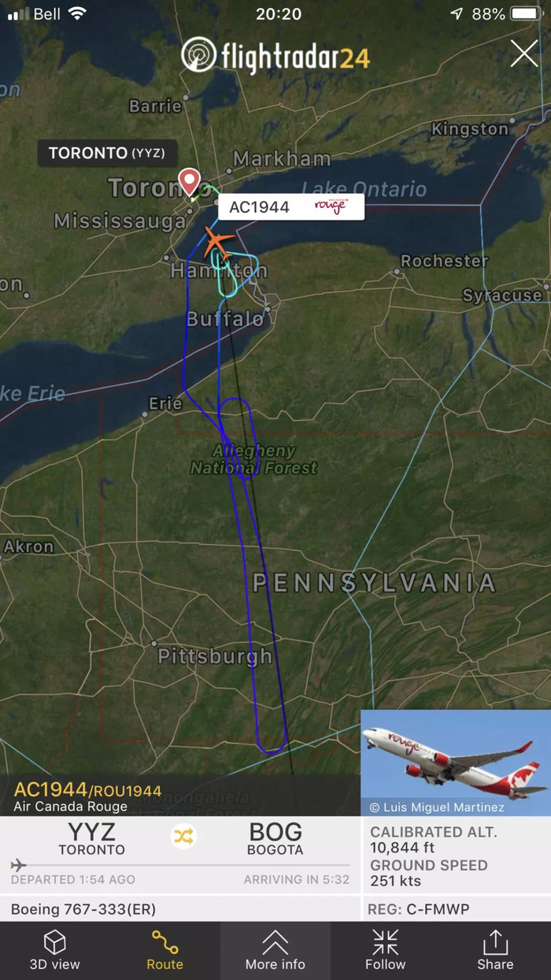Image resolution: width=551 pixels, height=980 pixels.
Task: Tap the battery indicator in status bar
Action: coord(525,14)
